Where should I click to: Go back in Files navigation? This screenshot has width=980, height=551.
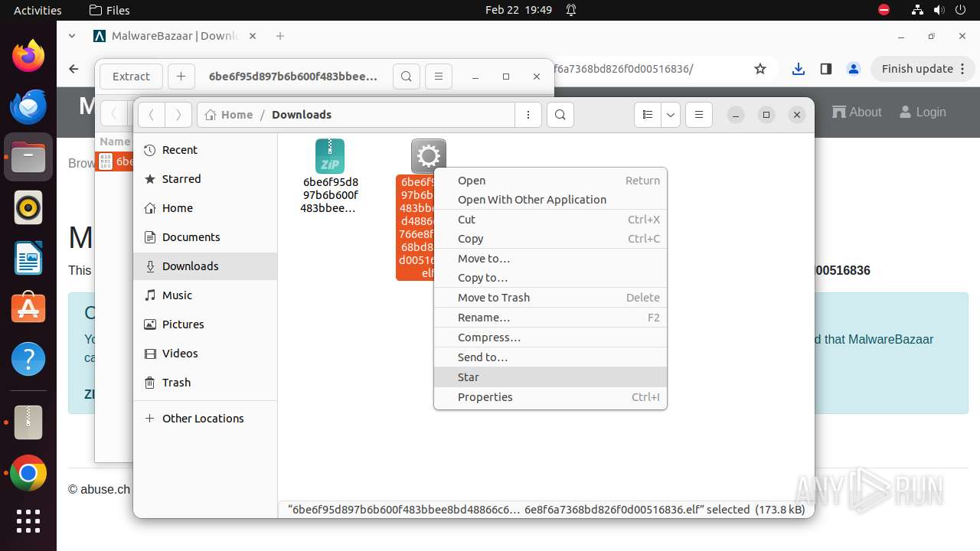tap(152, 115)
